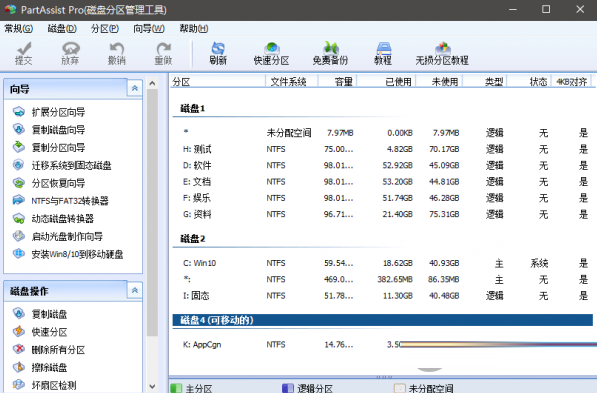This screenshot has height=393, width=597.
Task: Click the 重做 (Redo) toolbar icon
Action: click(163, 53)
